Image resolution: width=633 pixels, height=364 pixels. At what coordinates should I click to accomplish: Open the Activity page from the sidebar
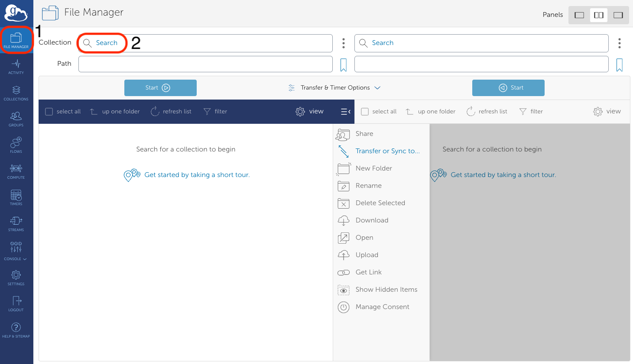tap(16, 66)
